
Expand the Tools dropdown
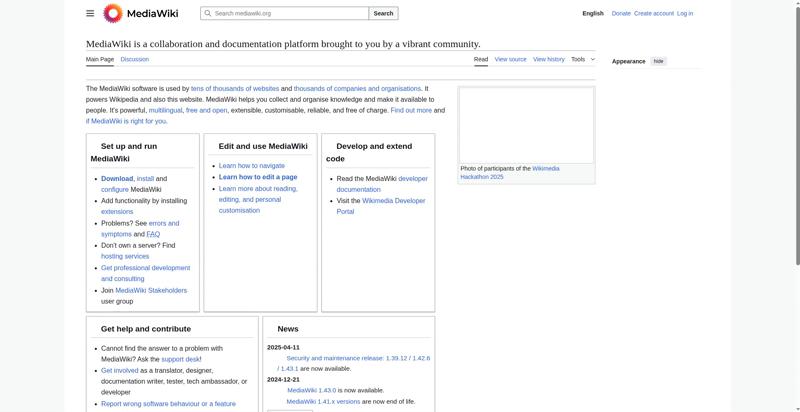click(583, 60)
